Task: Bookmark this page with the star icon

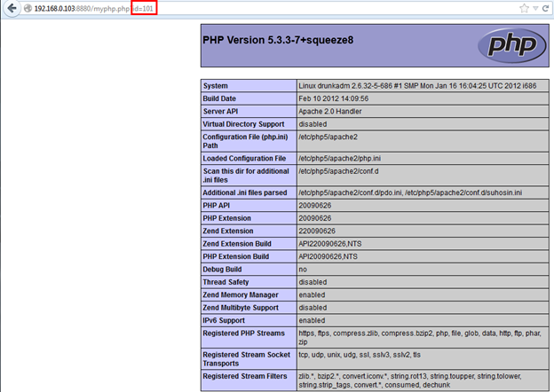Action: pos(525,9)
